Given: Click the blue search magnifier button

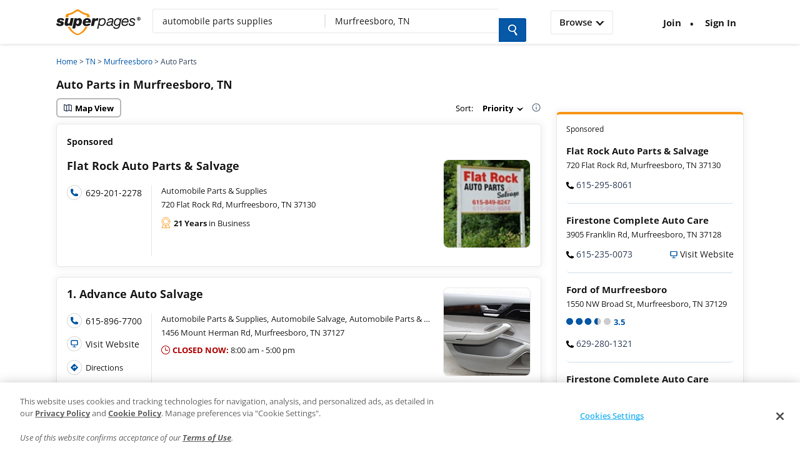Looking at the screenshot, I should (x=512, y=30).
